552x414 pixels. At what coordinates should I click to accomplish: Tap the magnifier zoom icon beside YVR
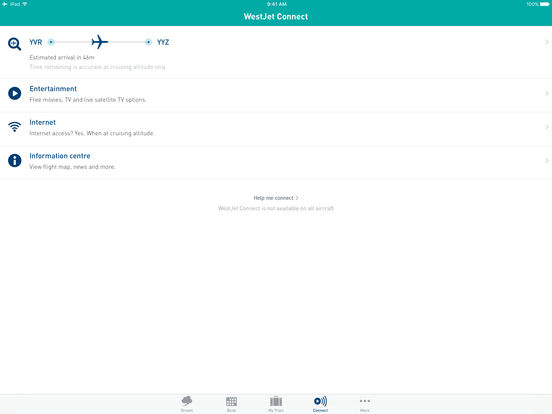pyautogui.click(x=14, y=44)
